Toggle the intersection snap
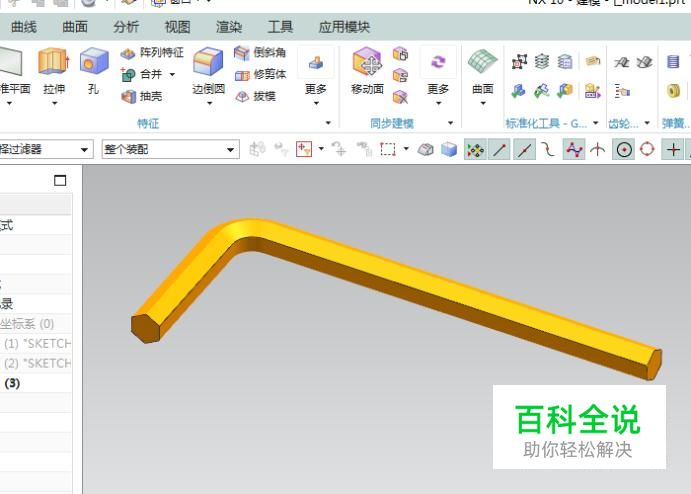The height and width of the screenshot is (494, 691). [x=598, y=150]
